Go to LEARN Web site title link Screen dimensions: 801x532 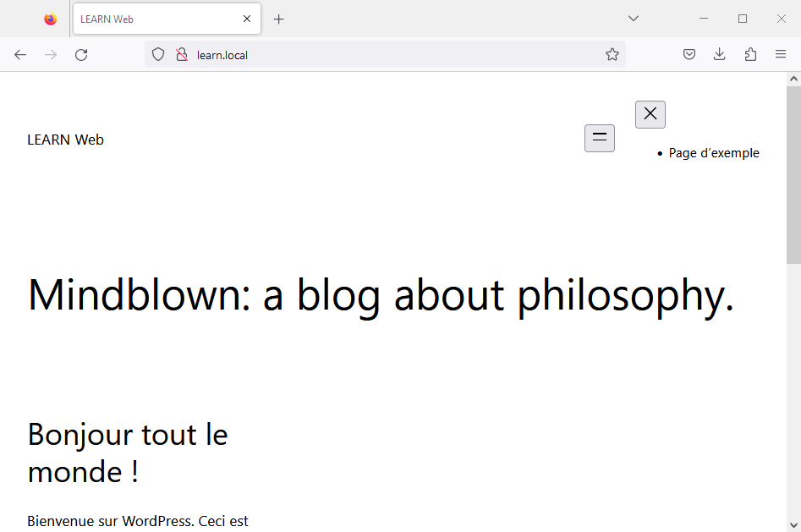[x=65, y=140]
